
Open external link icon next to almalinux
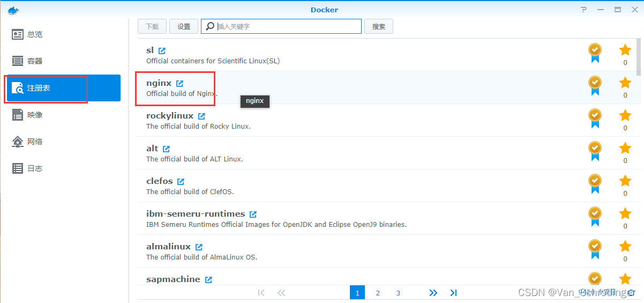(x=199, y=247)
